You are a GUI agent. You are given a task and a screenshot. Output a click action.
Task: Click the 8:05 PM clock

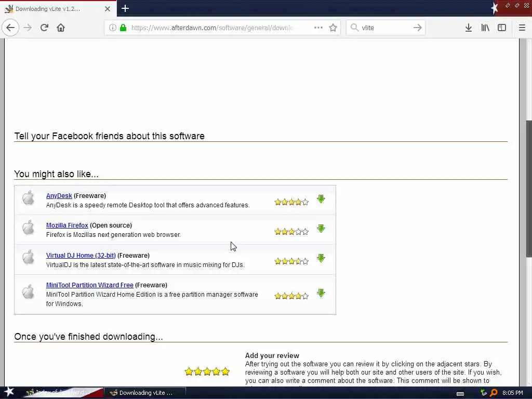click(513, 393)
